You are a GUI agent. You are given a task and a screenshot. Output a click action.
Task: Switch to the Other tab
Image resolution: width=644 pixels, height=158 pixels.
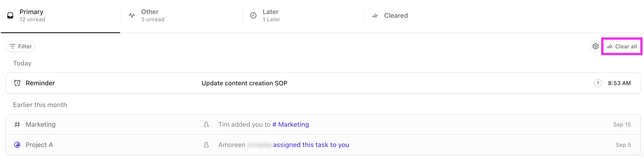[x=153, y=16]
